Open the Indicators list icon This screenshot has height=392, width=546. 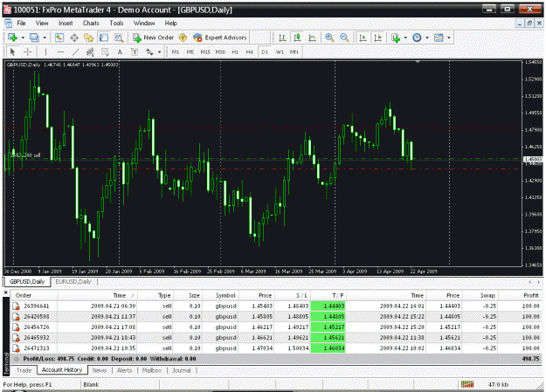pyautogui.click(x=396, y=38)
